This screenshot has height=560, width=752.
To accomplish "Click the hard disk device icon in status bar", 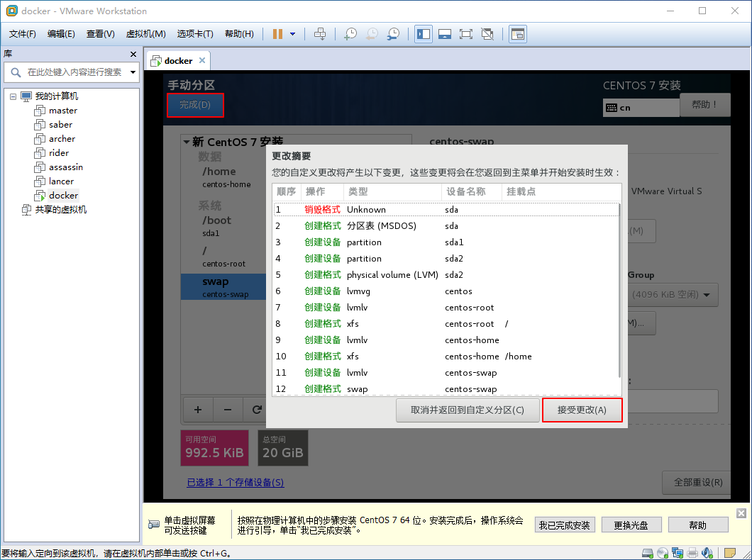I will point(647,552).
